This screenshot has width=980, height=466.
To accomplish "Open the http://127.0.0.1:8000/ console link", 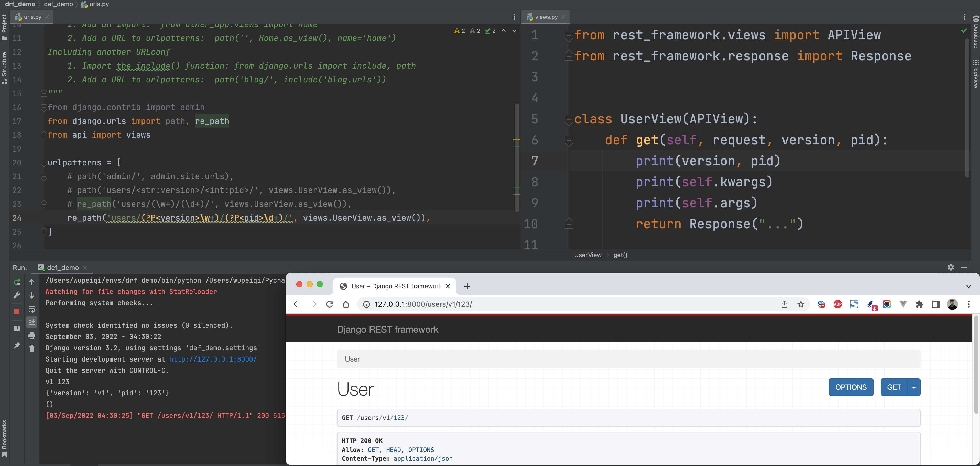I will pyautogui.click(x=213, y=359).
